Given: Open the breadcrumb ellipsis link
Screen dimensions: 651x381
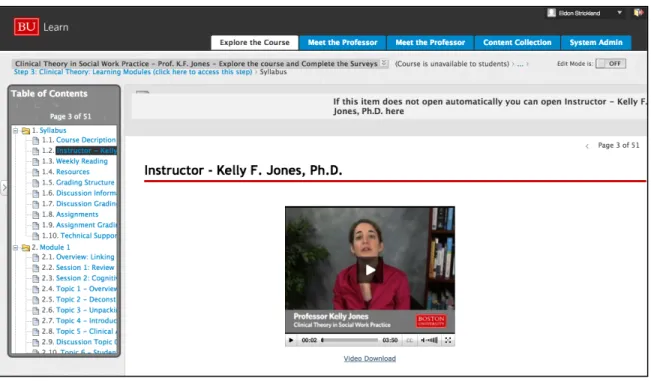Looking at the screenshot, I should pyautogui.click(x=520, y=64).
